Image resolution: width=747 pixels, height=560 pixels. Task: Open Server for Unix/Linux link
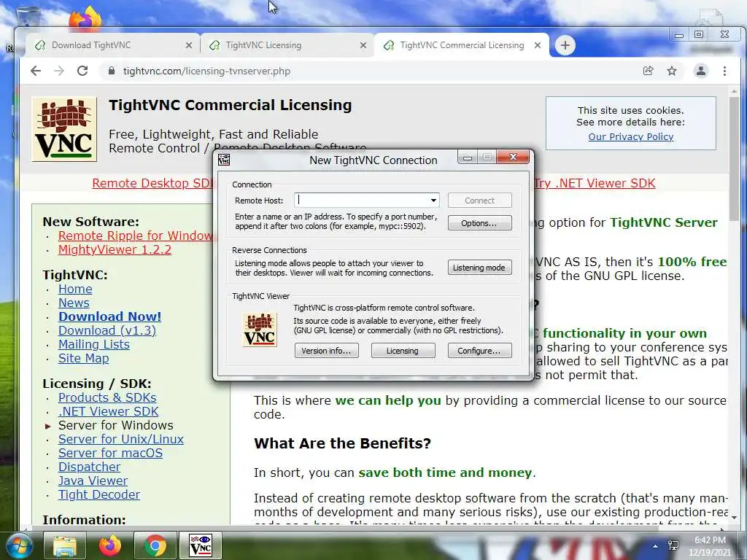[121, 439]
